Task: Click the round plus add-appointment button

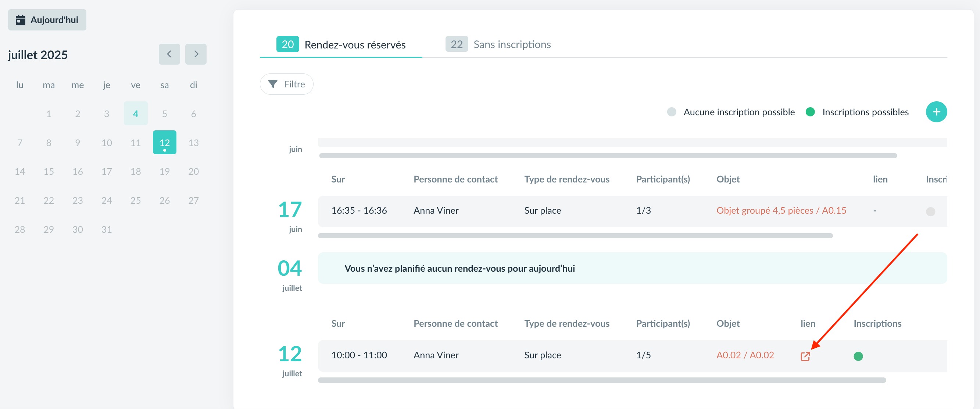Action: click(936, 112)
